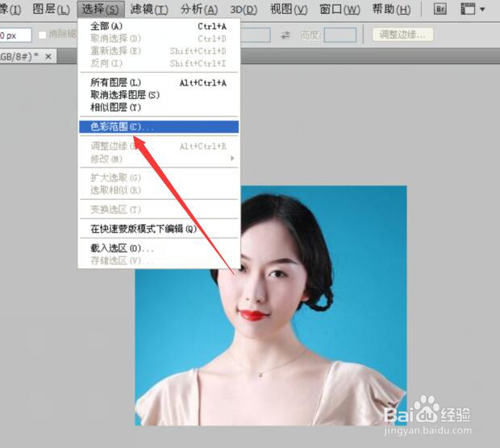Swap width and height arrows icon
The width and height of the screenshot is (500, 448).
[285, 35]
